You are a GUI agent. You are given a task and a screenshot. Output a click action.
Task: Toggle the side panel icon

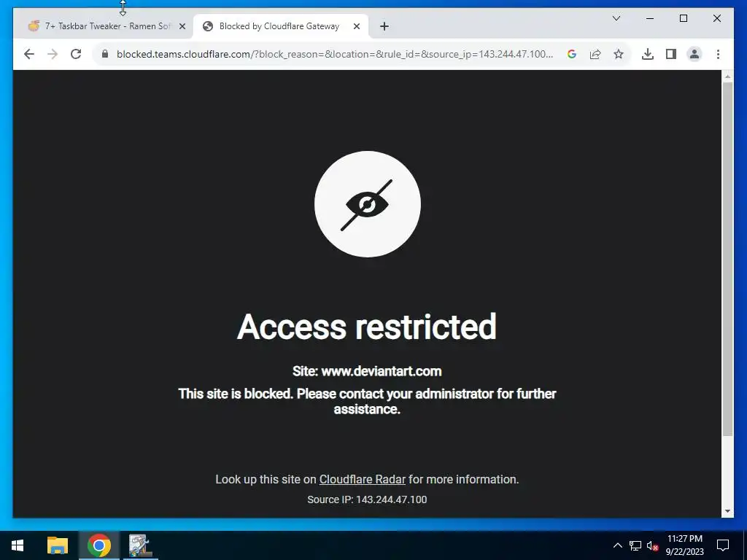[671, 54]
